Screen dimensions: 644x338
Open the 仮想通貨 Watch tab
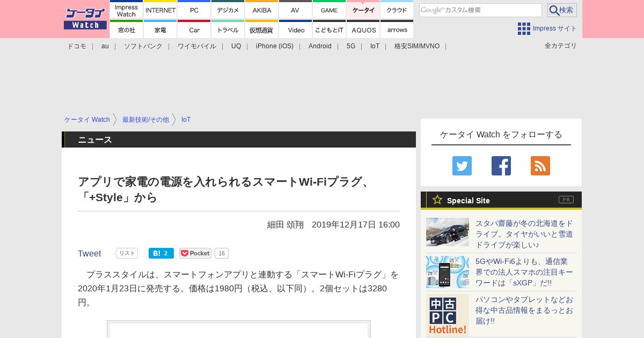pos(262,30)
